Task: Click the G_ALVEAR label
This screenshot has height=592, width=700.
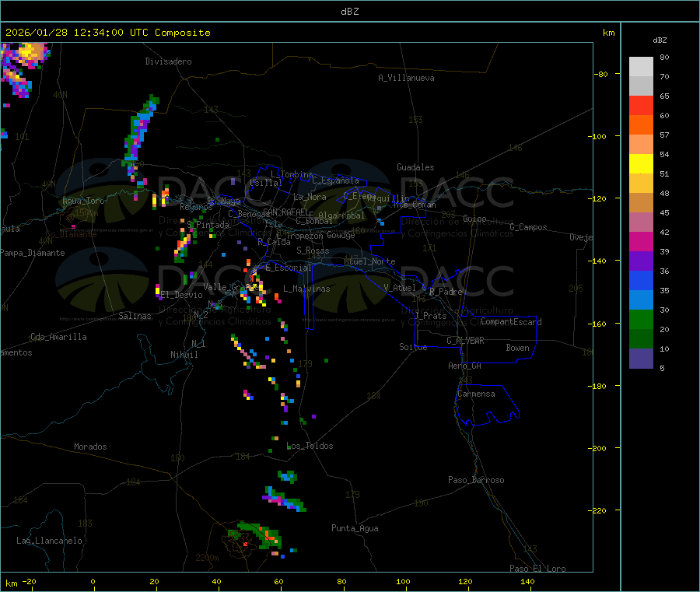Action: pos(466,341)
